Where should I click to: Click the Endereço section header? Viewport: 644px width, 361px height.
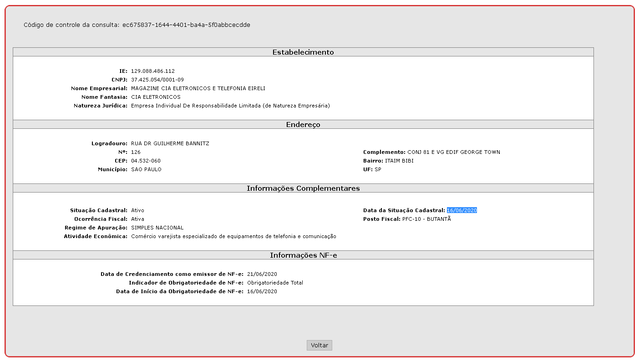point(303,124)
